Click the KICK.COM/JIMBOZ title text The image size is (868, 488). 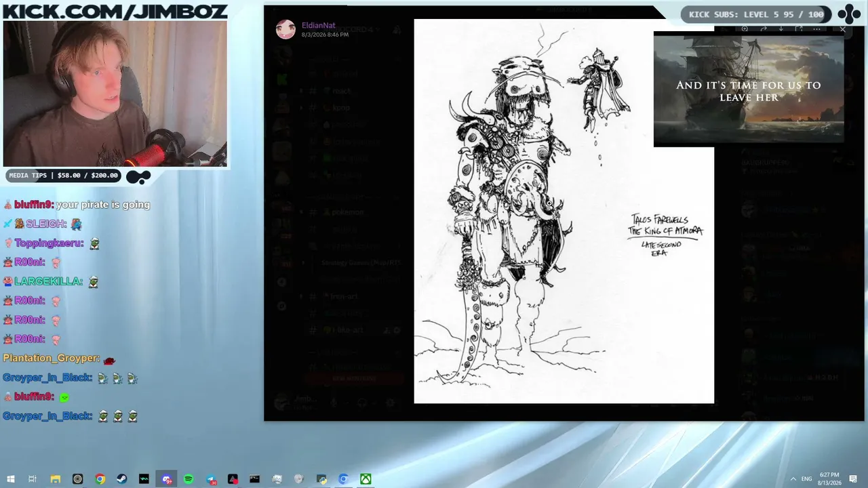pos(115,11)
